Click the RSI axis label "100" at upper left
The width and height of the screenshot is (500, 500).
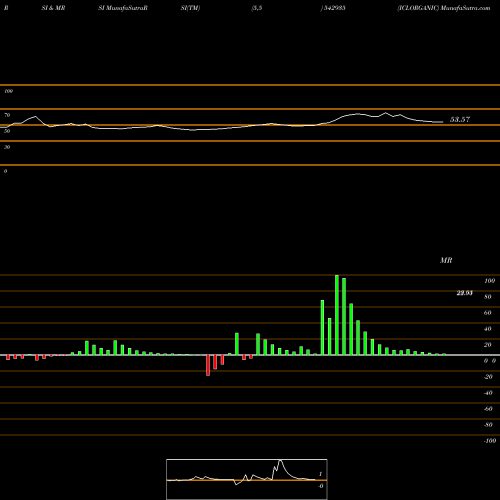click(x=8, y=91)
